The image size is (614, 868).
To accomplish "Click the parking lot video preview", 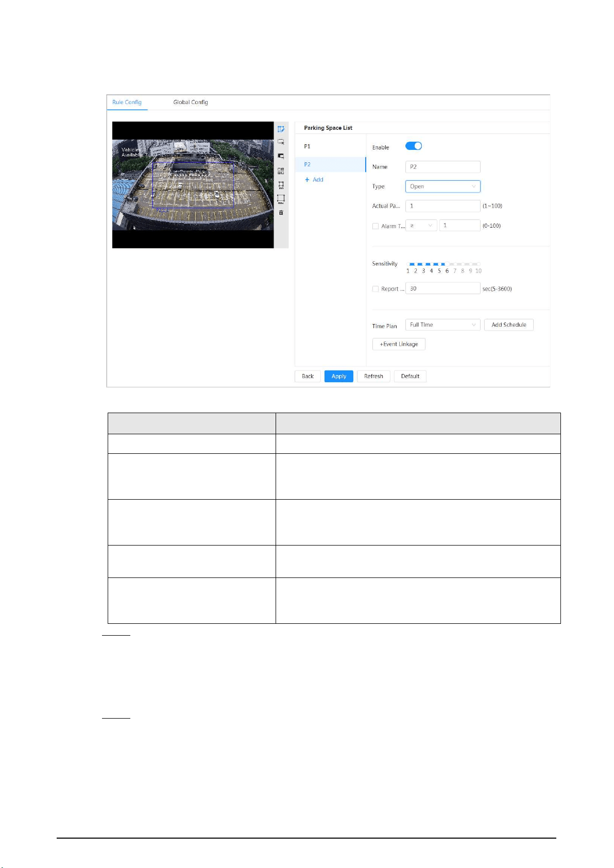I will [193, 185].
